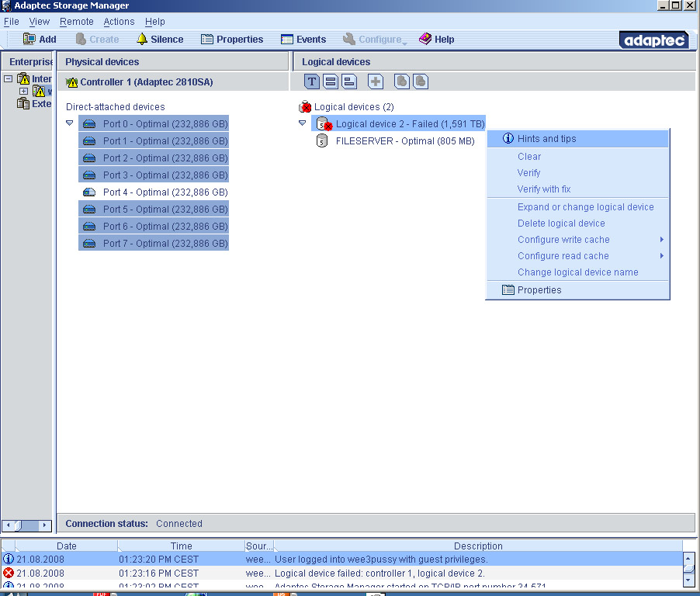700x596 pixels.
Task: Collapse the Direct-attached devices triangle
Action: (x=69, y=123)
